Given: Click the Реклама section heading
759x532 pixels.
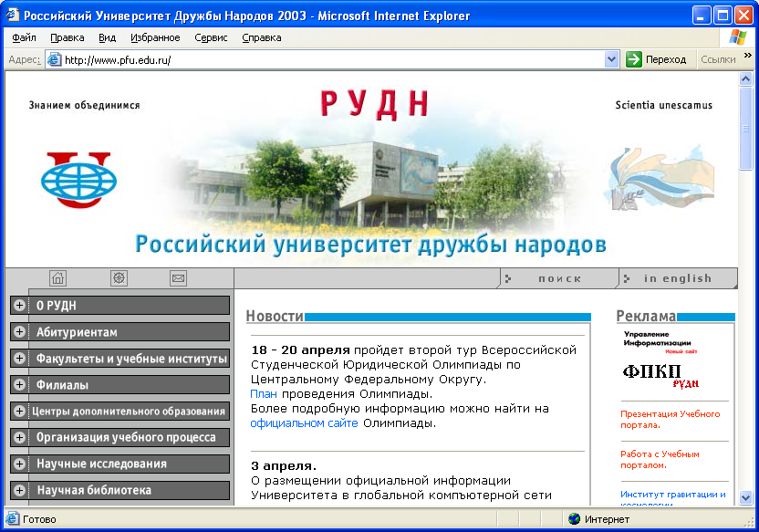Looking at the screenshot, I should pos(646,316).
